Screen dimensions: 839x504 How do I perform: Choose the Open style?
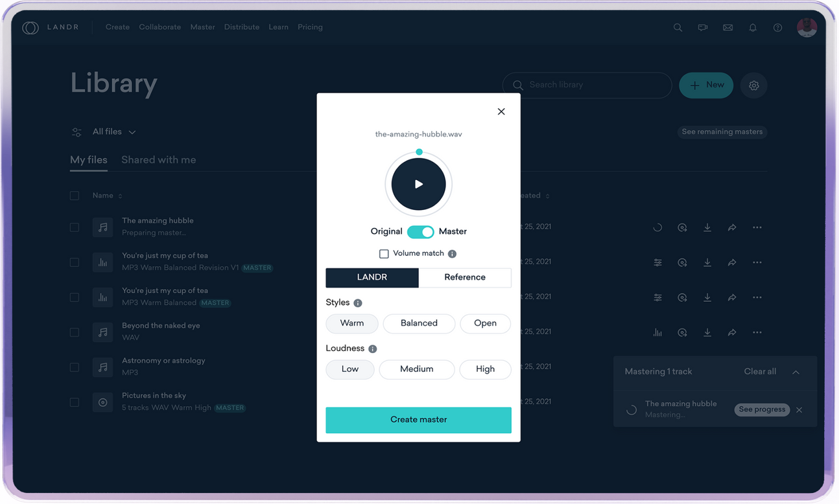485,323
